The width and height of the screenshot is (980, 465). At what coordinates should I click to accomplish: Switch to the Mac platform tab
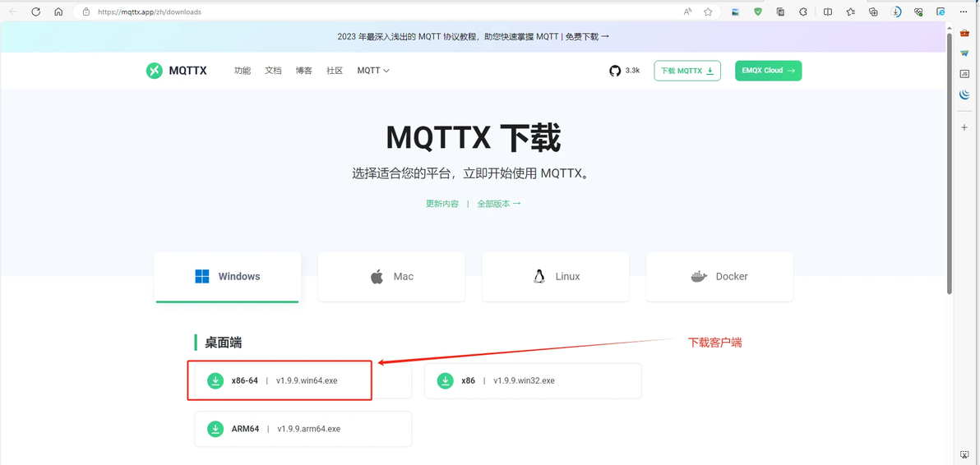pos(391,277)
